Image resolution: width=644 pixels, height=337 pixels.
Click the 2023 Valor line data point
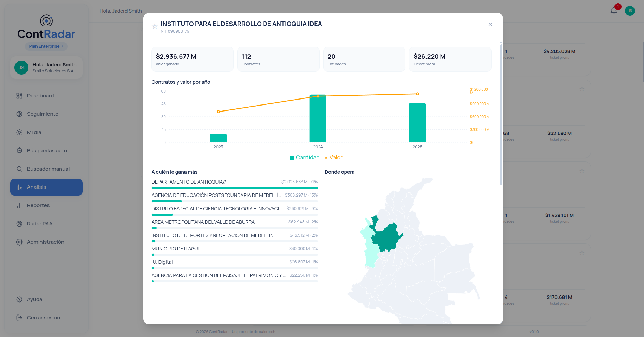point(219,112)
